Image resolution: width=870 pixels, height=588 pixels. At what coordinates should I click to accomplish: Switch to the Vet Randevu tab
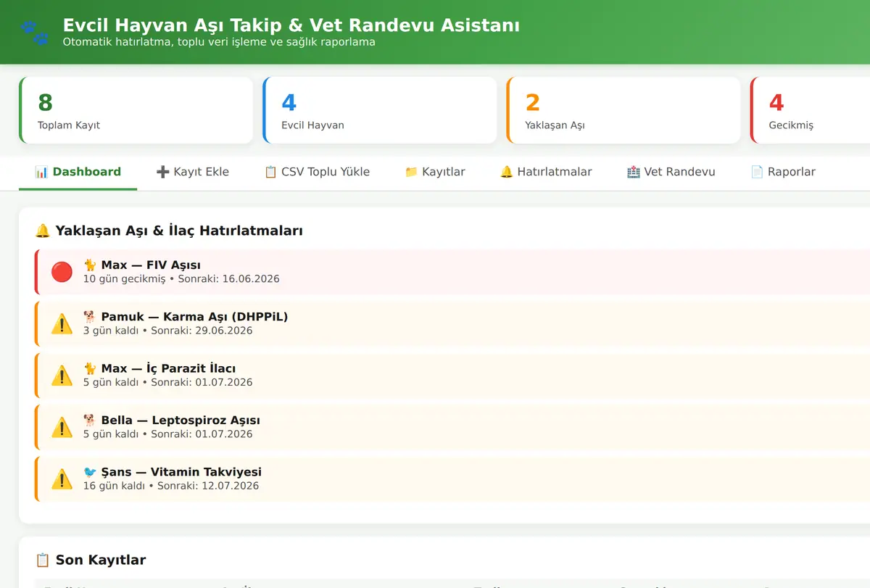pos(671,172)
